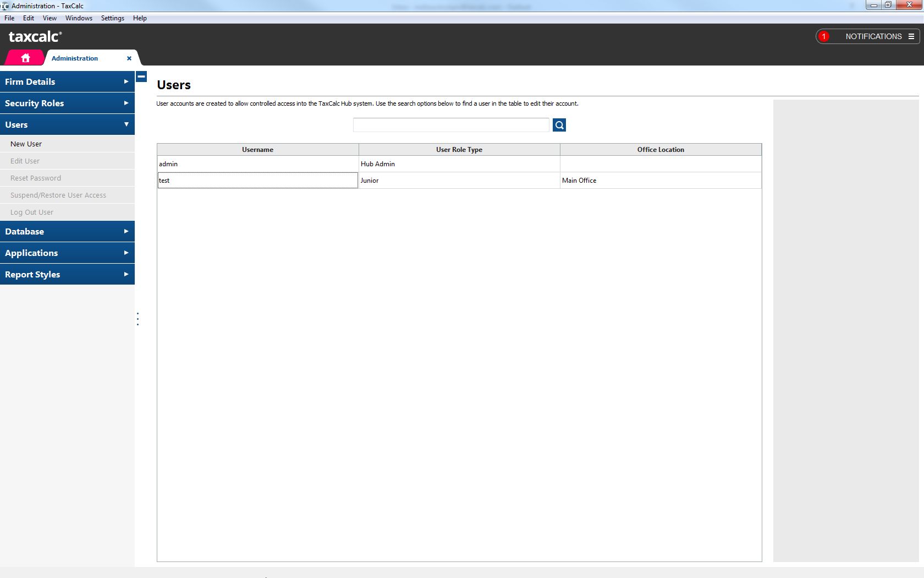
Task: Open the View menu
Action: tap(50, 18)
